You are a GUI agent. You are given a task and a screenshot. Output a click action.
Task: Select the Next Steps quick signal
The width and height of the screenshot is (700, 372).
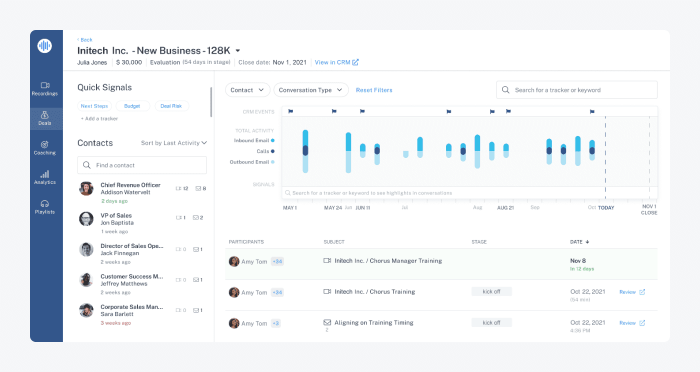[94, 106]
